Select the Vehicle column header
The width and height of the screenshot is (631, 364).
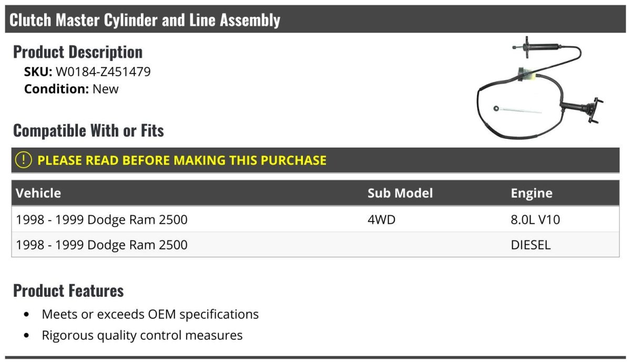38,193
